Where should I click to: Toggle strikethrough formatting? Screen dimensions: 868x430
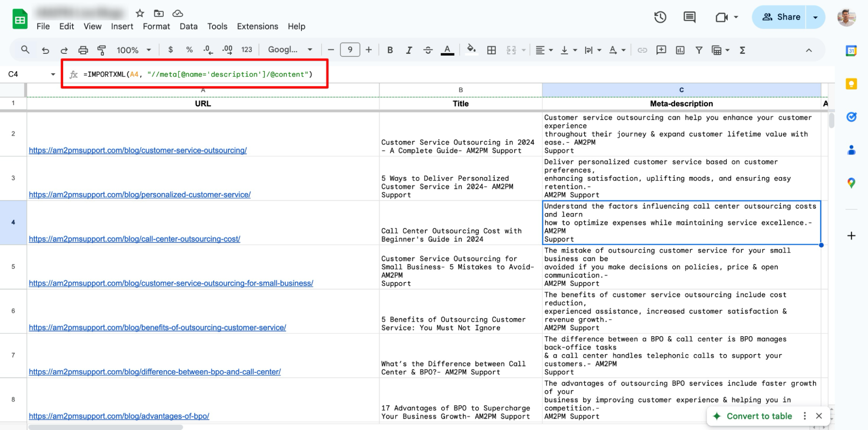coord(428,50)
